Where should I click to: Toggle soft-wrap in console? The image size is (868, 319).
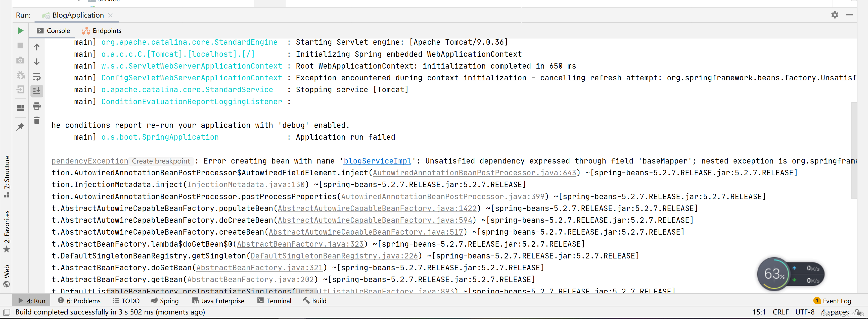(37, 76)
